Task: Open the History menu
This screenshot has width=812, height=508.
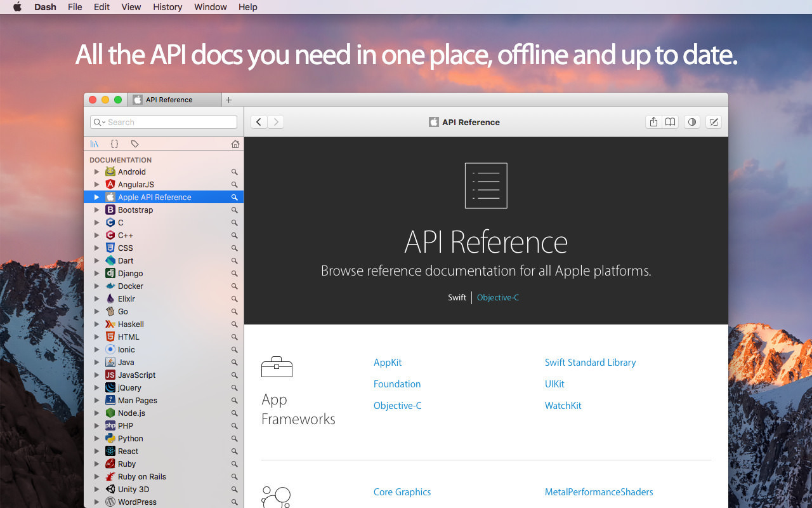Action: 167,7
